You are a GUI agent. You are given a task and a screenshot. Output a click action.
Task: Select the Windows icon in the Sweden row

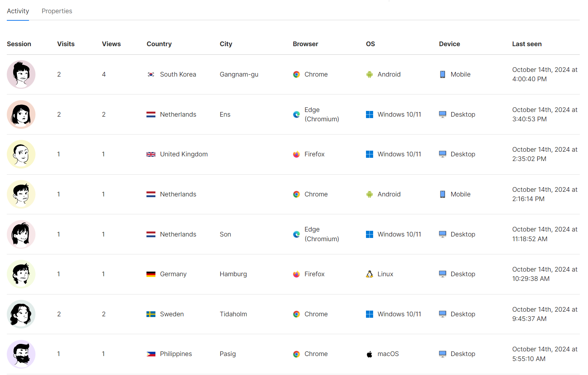[x=369, y=314]
